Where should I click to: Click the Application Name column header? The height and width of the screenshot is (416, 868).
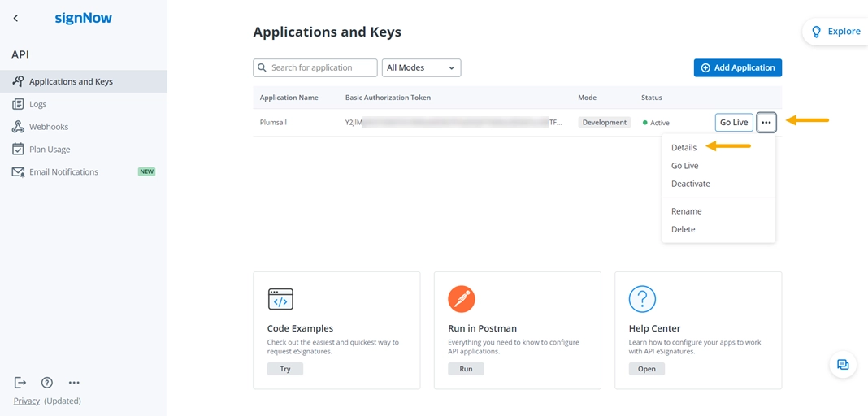[x=289, y=97]
